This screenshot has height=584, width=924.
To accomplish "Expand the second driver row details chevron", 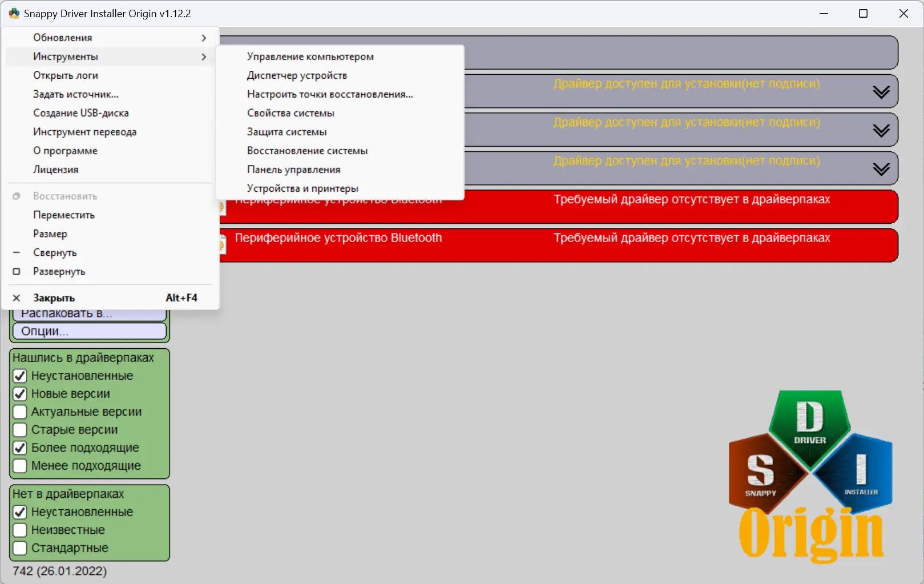I will tap(882, 130).
